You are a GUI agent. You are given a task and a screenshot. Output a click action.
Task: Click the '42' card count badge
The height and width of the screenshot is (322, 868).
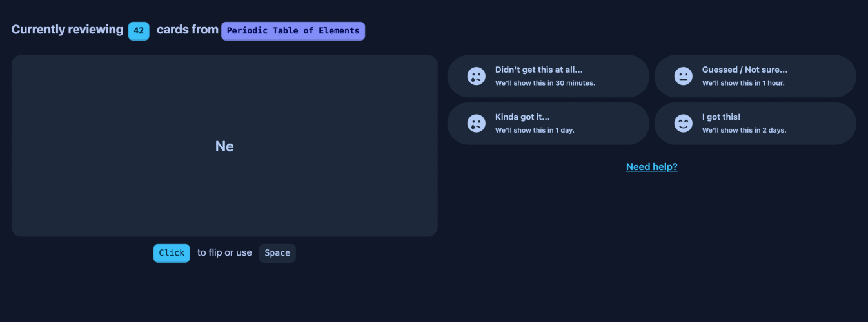tap(139, 31)
